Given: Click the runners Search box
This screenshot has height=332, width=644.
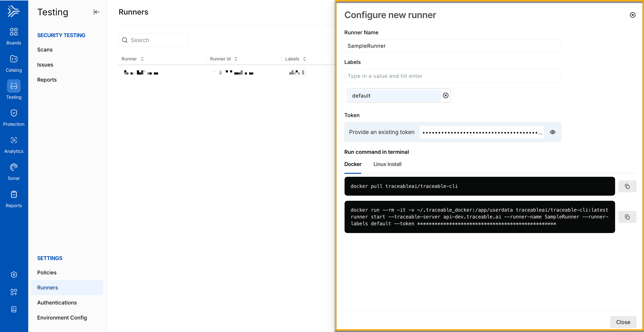Looking at the screenshot, I should click(x=153, y=40).
